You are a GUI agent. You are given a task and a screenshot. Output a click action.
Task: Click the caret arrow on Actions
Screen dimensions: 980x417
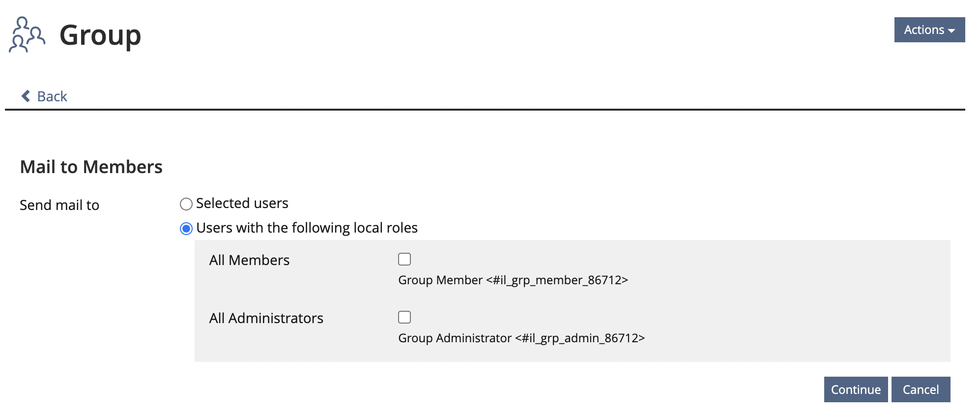[x=952, y=30]
